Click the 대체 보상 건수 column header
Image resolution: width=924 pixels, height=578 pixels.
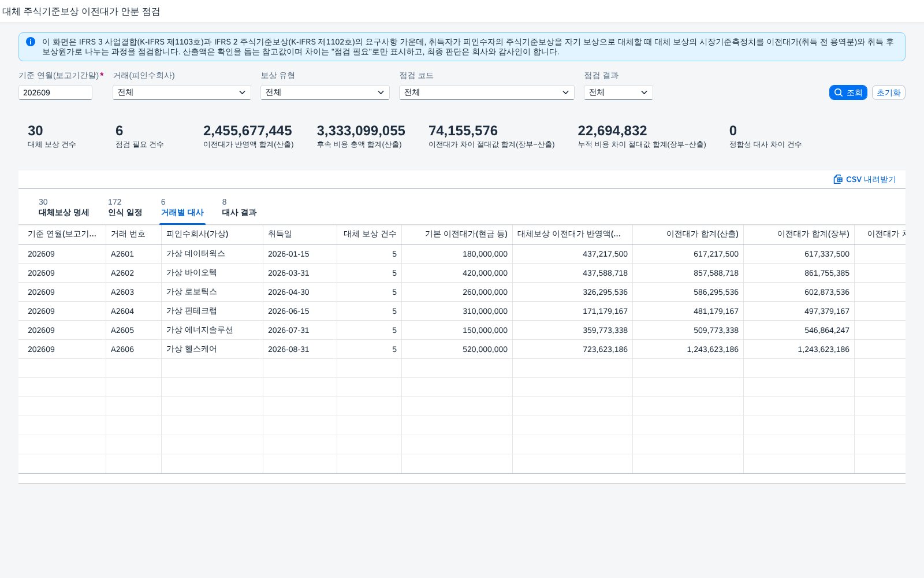(369, 234)
